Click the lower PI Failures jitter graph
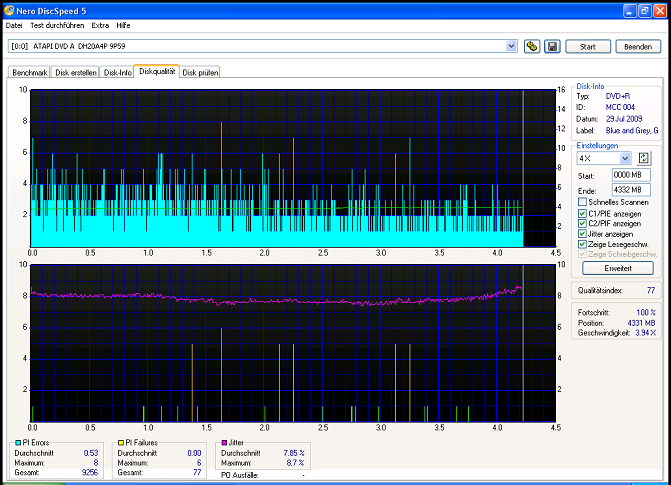This screenshot has height=485, width=671. click(x=293, y=343)
